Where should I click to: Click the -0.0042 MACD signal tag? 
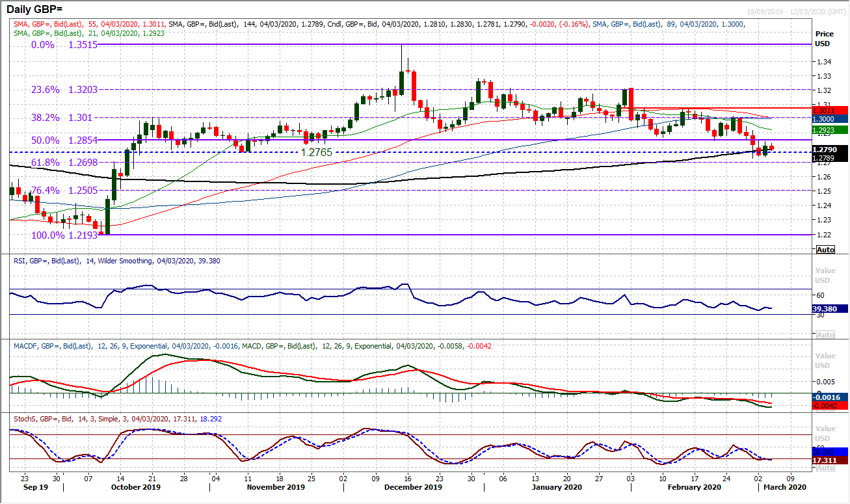[x=830, y=405]
